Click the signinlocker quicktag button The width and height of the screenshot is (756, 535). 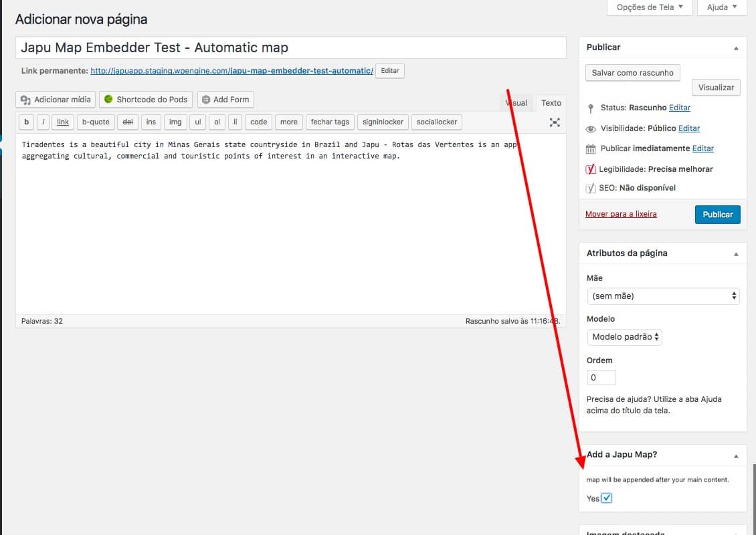pyautogui.click(x=383, y=122)
